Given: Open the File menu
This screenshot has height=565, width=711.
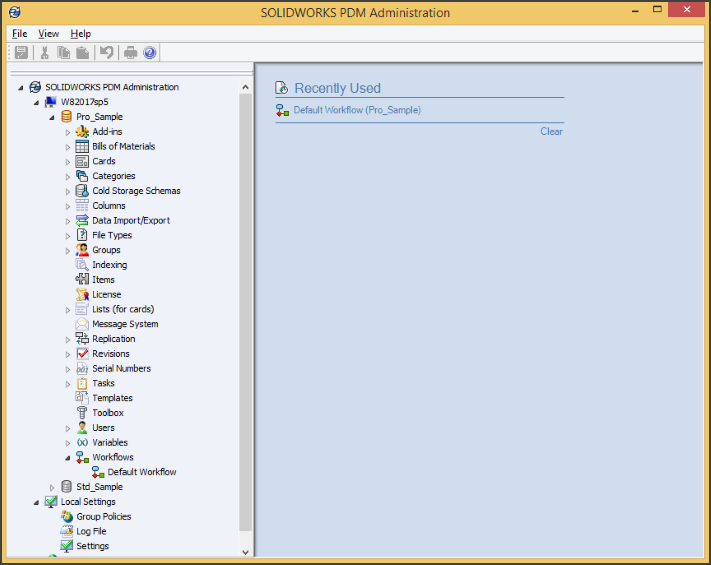Looking at the screenshot, I should tap(19, 34).
